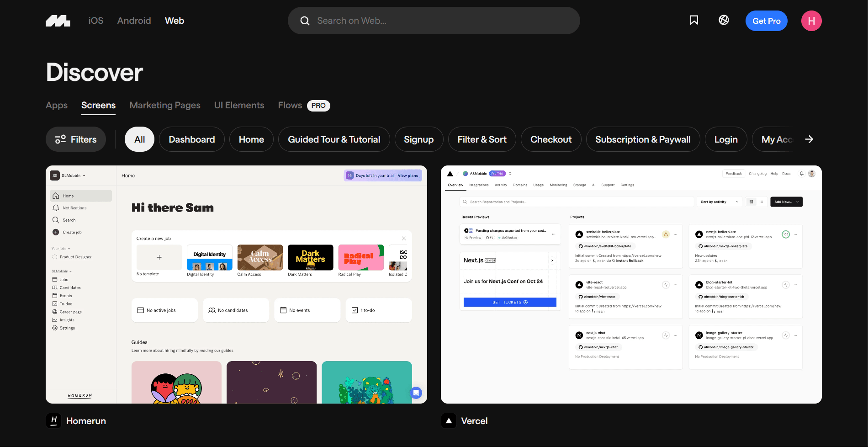Open the Filters panel
Screen dimensions: 868x447
point(76,139)
